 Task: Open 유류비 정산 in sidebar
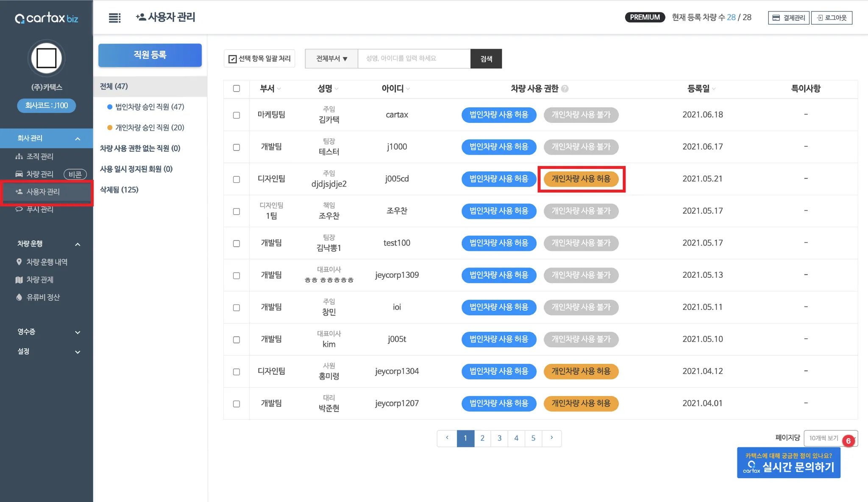43,297
